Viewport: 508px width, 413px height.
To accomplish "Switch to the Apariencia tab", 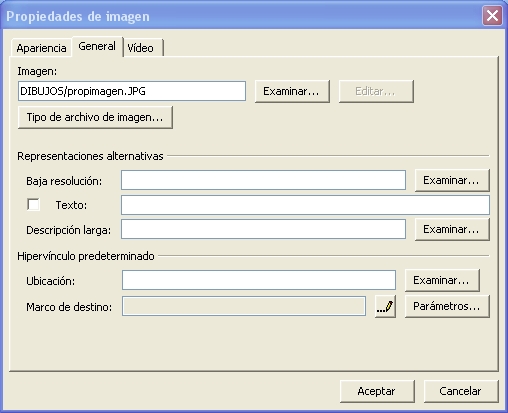I will tap(41, 48).
